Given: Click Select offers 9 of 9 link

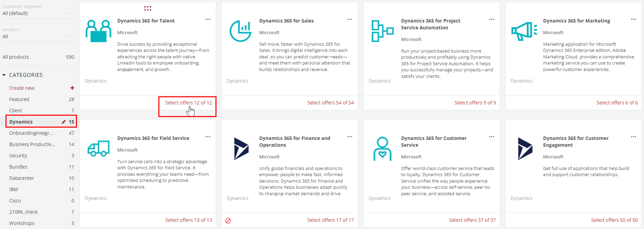Looking at the screenshot, I should pos(475,103).
